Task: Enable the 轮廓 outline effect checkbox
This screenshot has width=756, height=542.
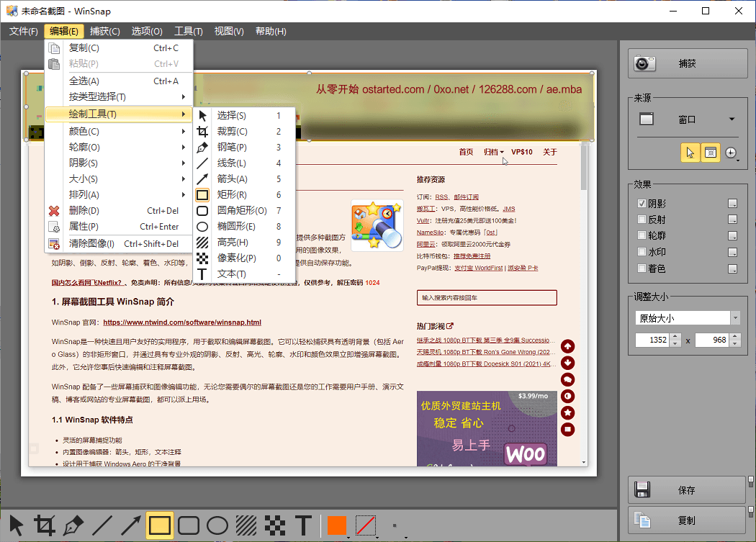Action: [x=642, y=235]
